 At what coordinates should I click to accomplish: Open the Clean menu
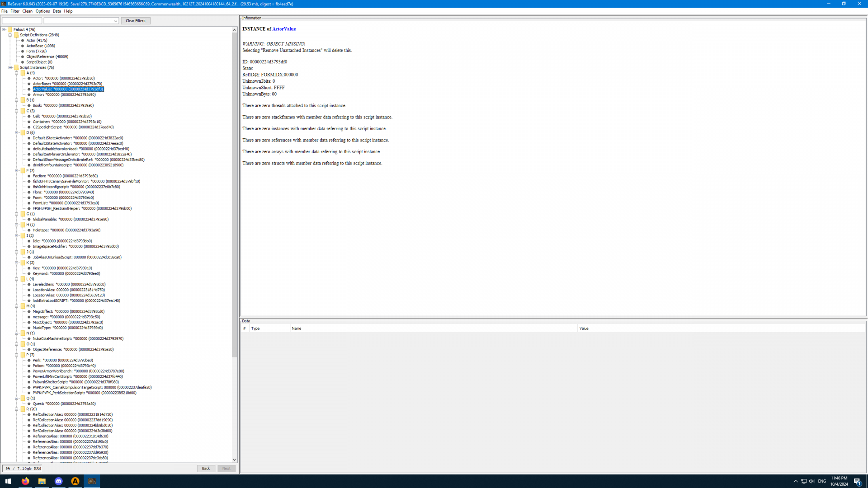(27, 11)
